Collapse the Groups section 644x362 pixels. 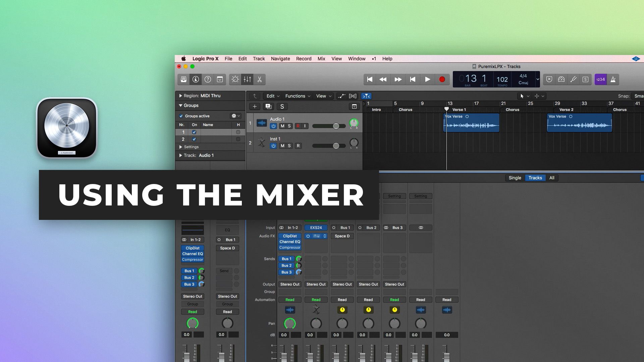click(x=180, y=106)
